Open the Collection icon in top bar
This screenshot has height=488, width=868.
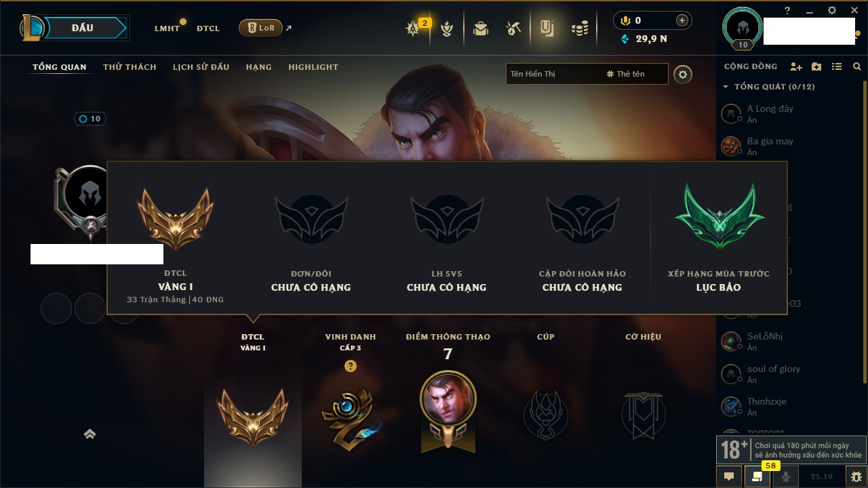(x=547, y=28)
